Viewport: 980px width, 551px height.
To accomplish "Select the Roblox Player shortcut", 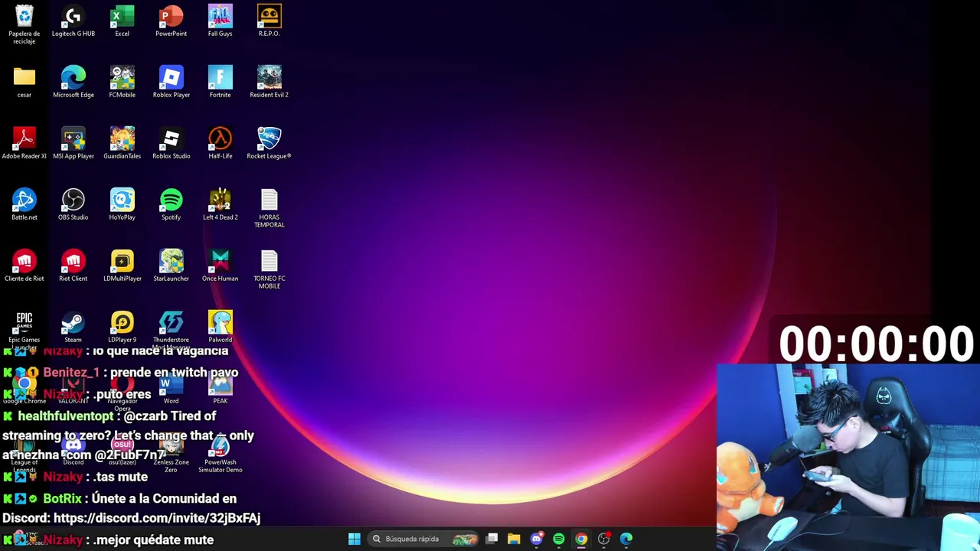I will pyautogui.click(x=171, y=83).
